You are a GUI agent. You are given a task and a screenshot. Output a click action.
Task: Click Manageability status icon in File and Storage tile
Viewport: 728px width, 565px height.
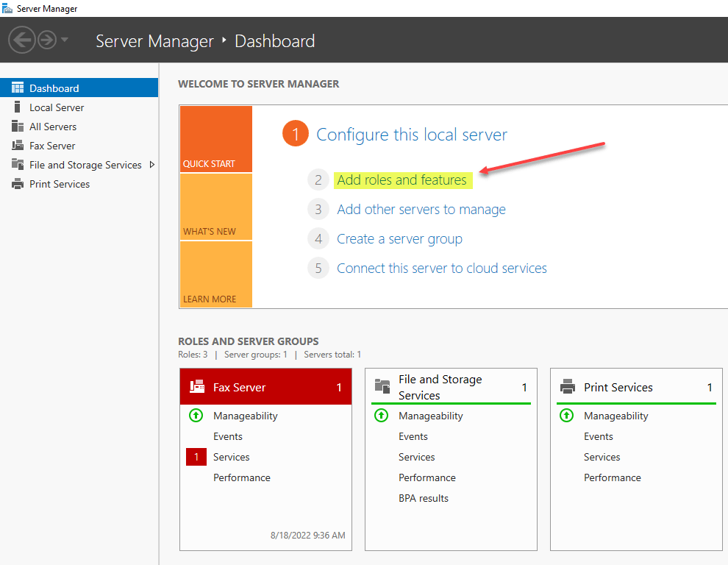381,416
